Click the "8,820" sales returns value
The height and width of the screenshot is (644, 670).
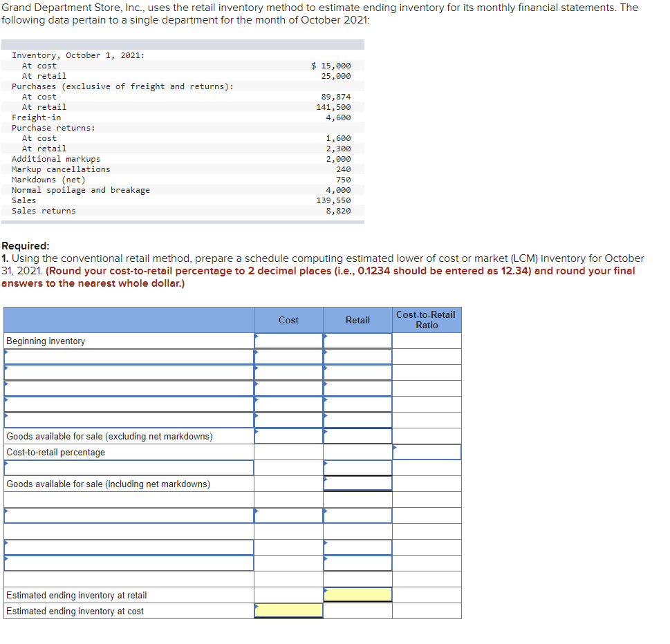338,211
